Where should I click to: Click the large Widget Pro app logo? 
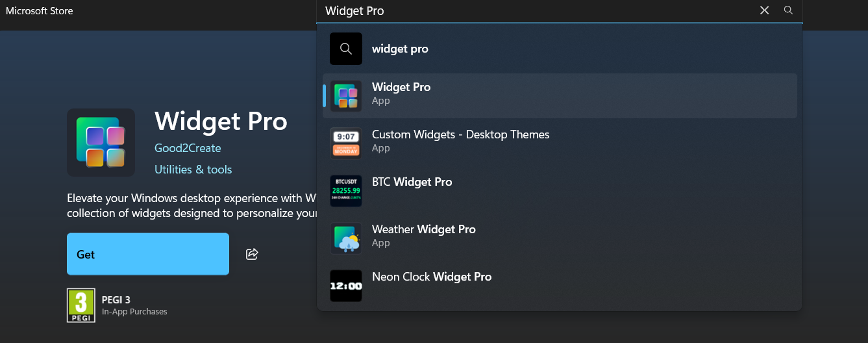coord(101,142)
